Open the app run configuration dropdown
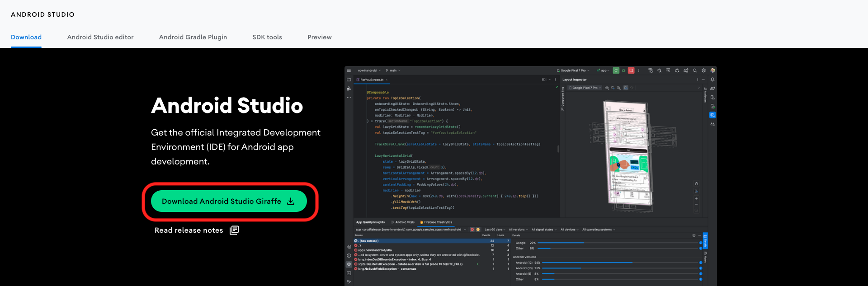This screenshot has width=868, height=286. click(603, 70)
